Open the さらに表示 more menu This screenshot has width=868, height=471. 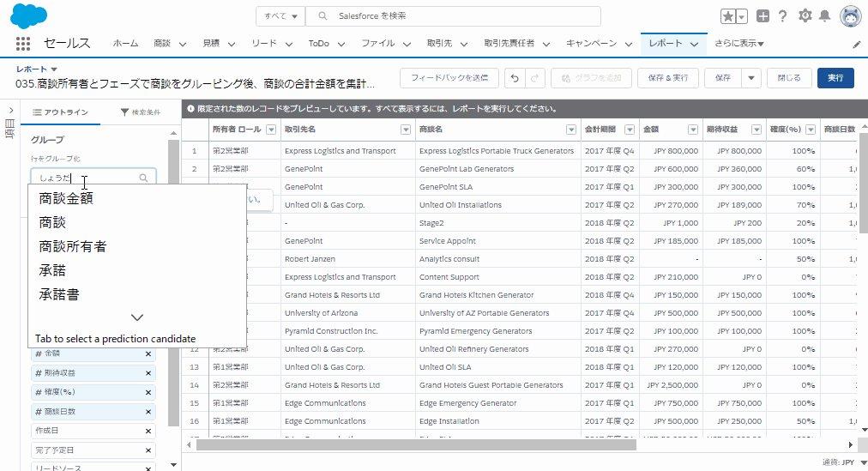(x=739, y=43)
